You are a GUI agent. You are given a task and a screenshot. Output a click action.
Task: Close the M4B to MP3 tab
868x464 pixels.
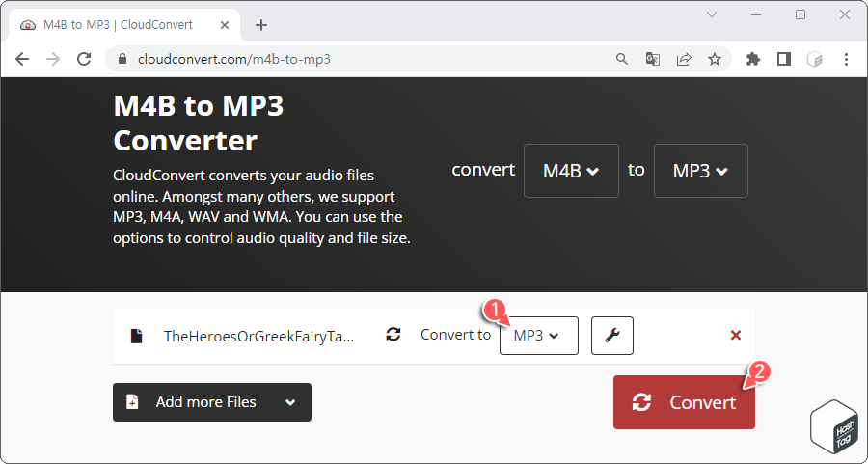[x=224, y=25]
